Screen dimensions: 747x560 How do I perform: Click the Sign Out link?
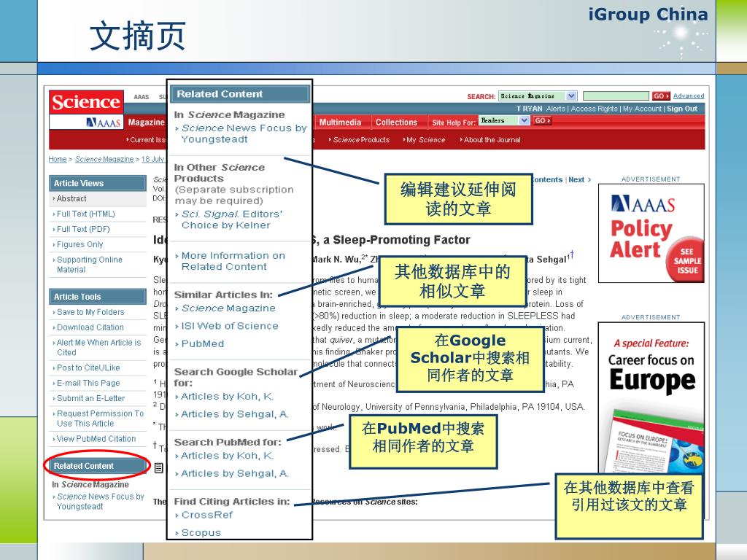(x=682, y=109)
